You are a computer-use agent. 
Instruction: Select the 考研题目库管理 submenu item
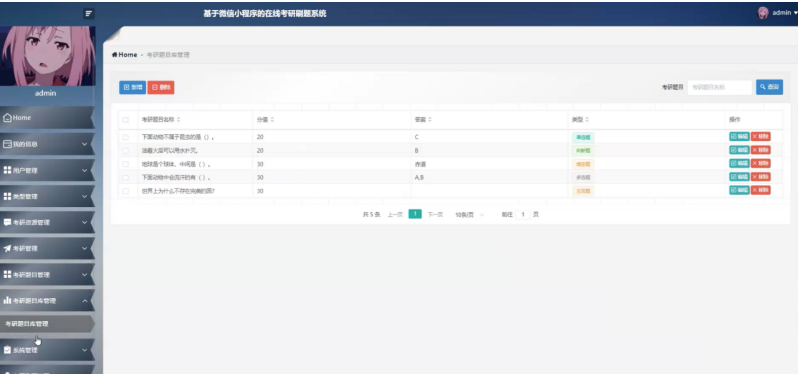47,323
